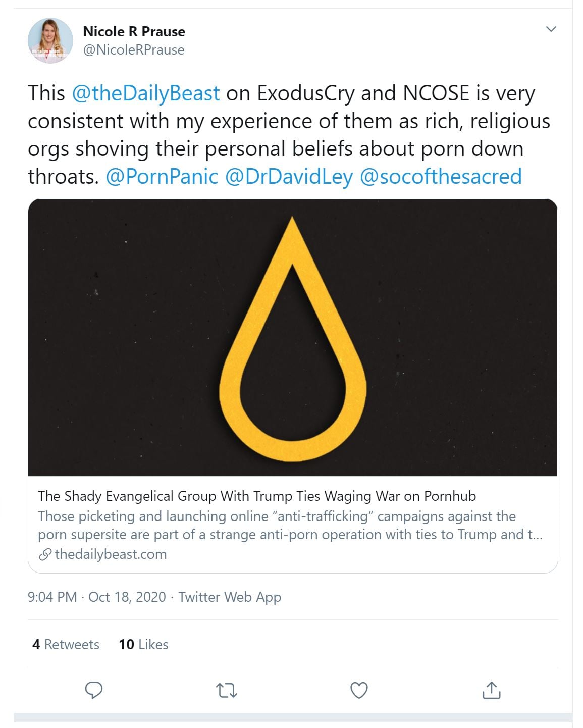Click the share upload icon
This screenshot has height=728, width=583.
[491, 690]
